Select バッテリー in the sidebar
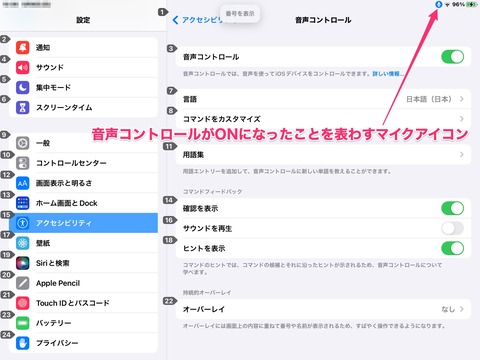The height and width of the screenshot is (360, 480). point(83,323)
